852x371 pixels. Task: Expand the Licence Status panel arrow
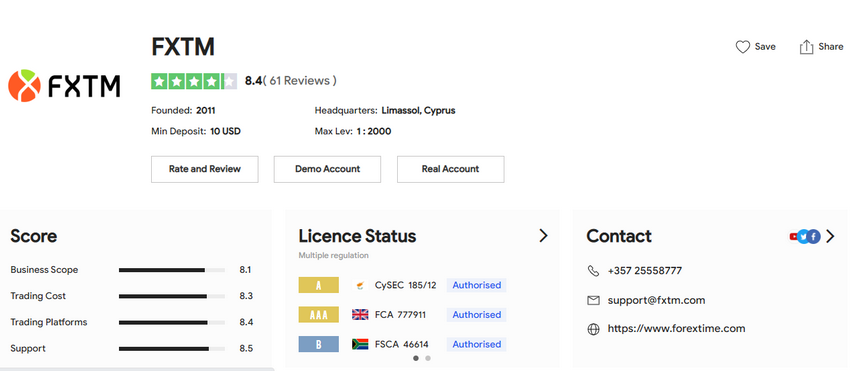tap(543, 236)
